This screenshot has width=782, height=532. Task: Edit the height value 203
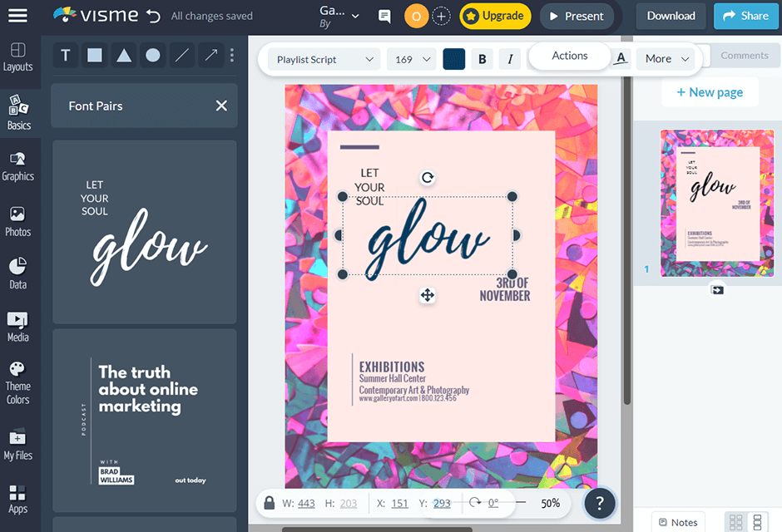click(x=348, y=504)
